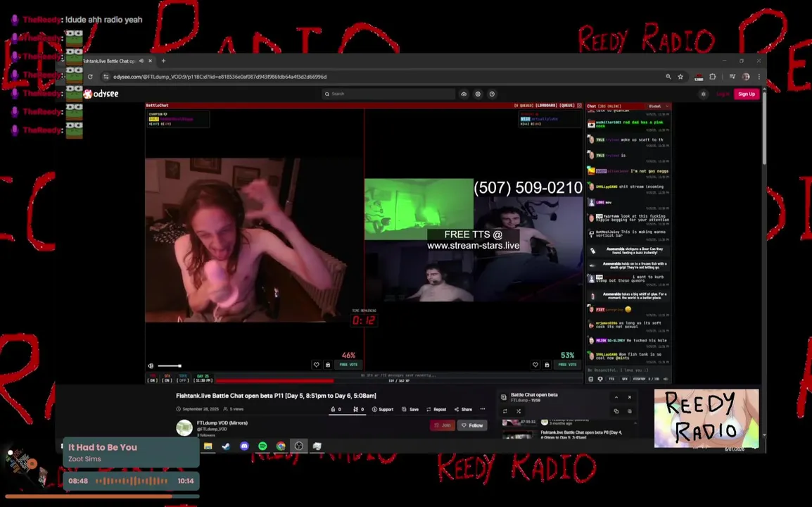Screen dimensions: 812x507
Task: Click the Join membership button
Action: pyautogui.click(x=443, y=425)
